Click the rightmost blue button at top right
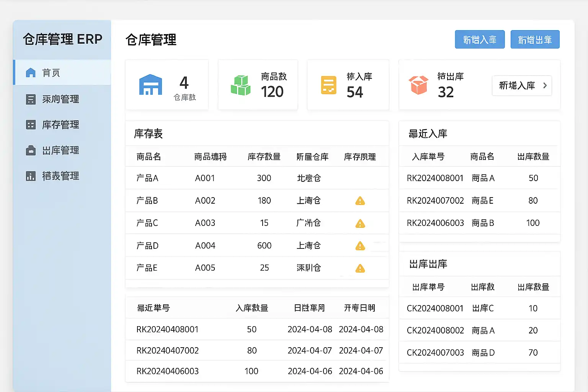588x392 pixels. pos(535,39)
